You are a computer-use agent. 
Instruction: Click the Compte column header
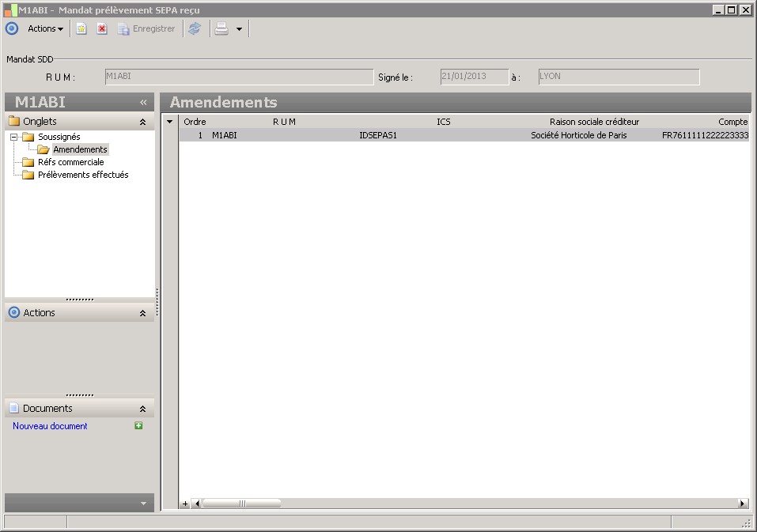click(x=732, y=122)
